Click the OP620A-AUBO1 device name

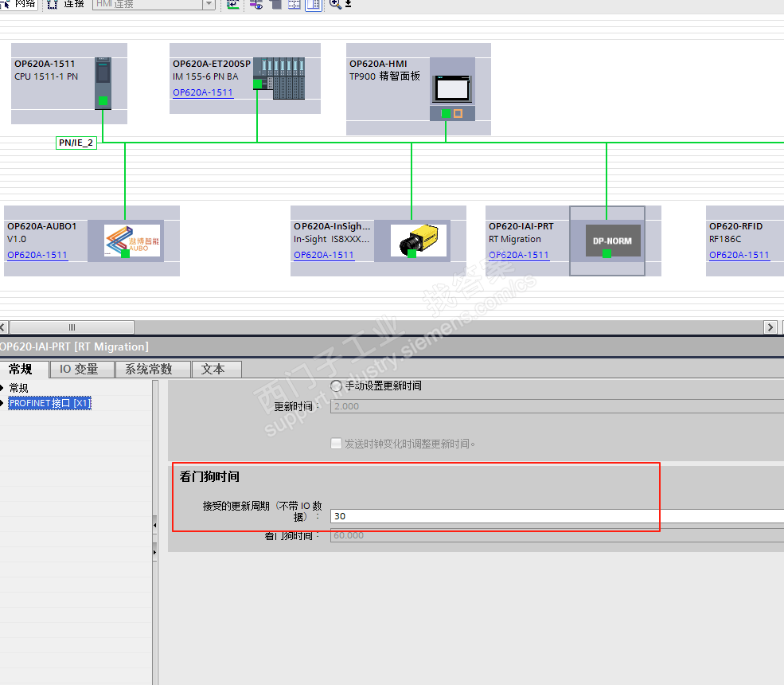click(x=42, y=227)
